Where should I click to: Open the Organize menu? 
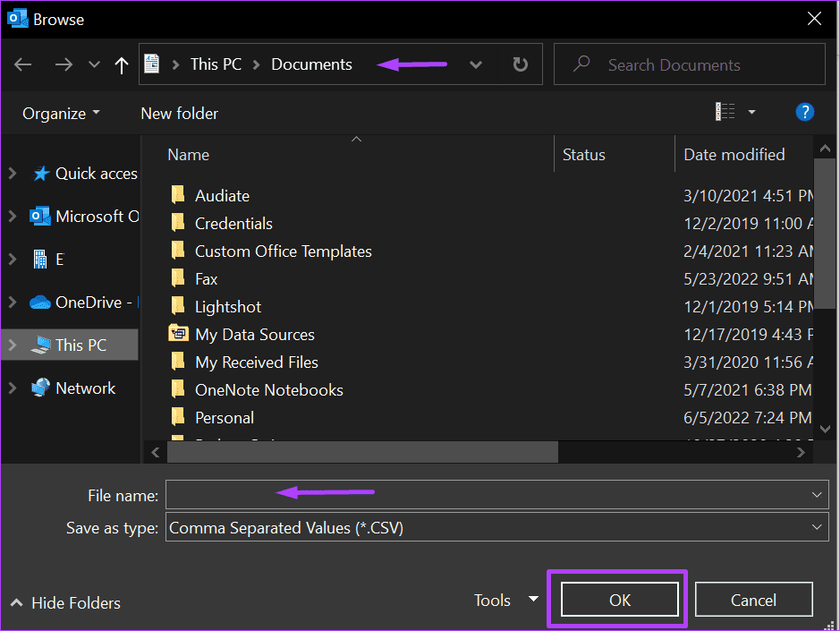click(61, 114)
